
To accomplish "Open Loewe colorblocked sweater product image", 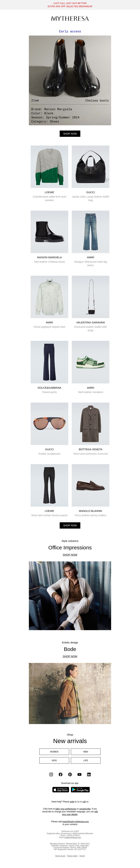I will tap(49, 167).
